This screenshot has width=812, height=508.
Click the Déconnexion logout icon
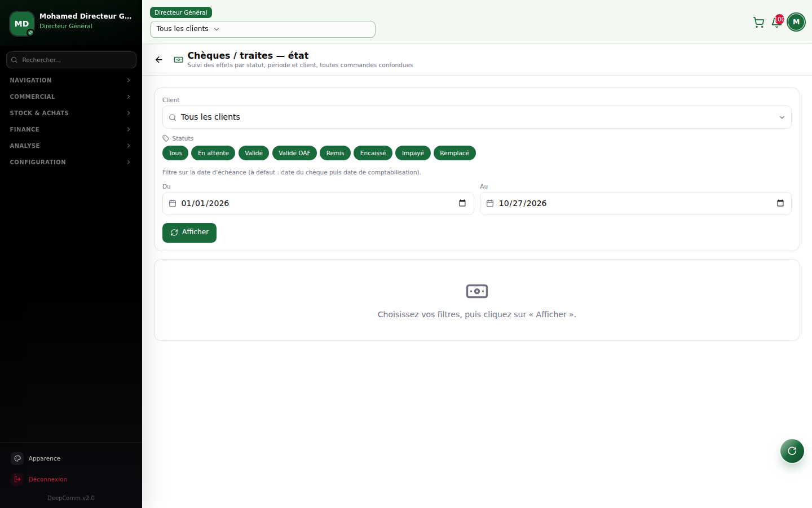click(x=17, y=479)
